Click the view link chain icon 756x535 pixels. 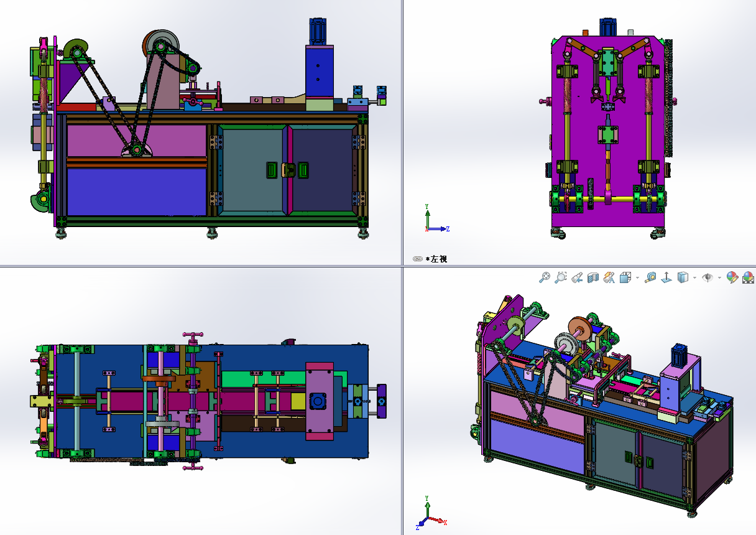click(418, 259)
